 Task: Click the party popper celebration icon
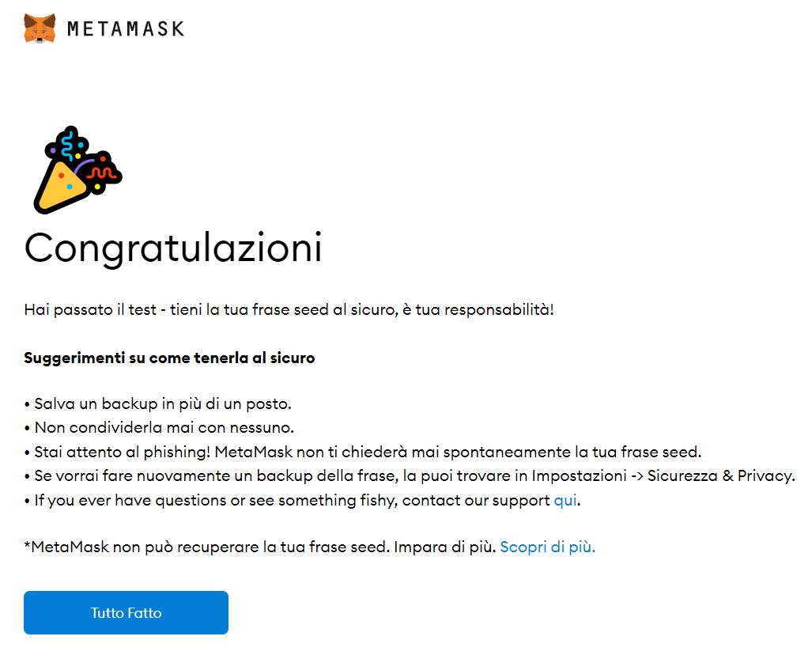77,170
